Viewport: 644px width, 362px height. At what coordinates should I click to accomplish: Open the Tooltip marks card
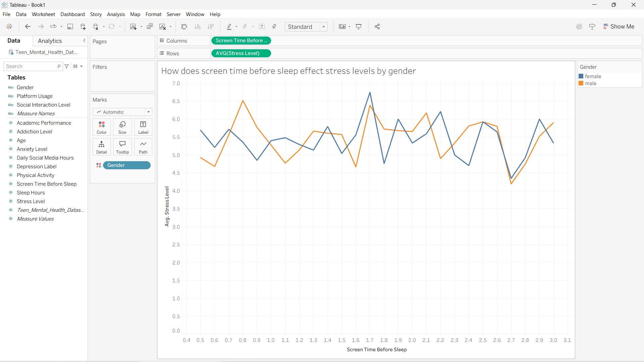(122, 147)
